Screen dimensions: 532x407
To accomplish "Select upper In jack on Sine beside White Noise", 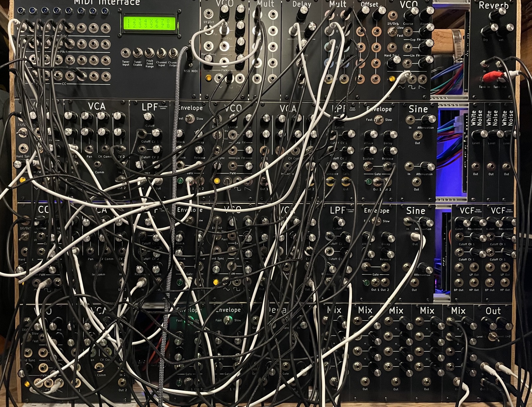I will pyautogui.click(x=410, y=120).
